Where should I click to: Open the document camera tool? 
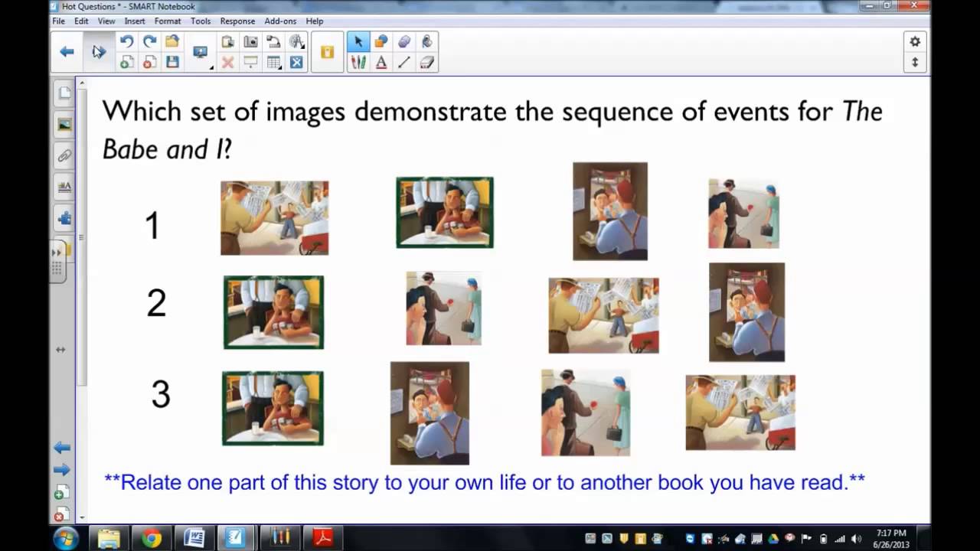pyautogui.click(x=273, y=42)
